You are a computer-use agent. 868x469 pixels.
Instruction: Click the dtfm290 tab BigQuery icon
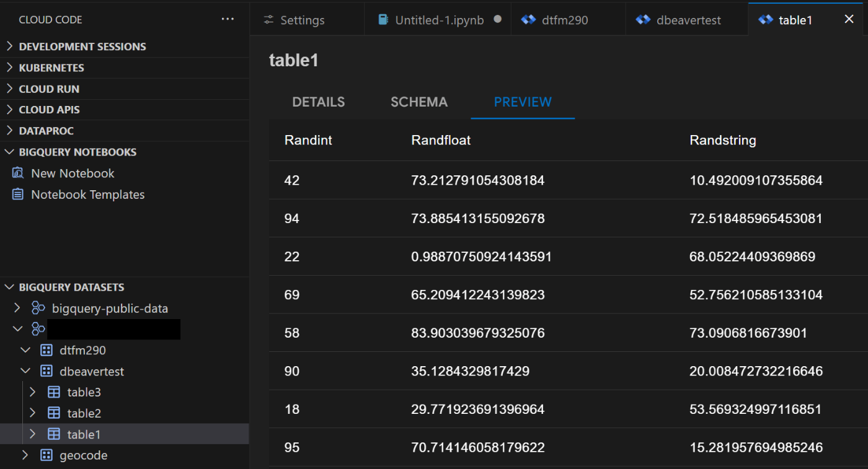click(x=528, y=20)
